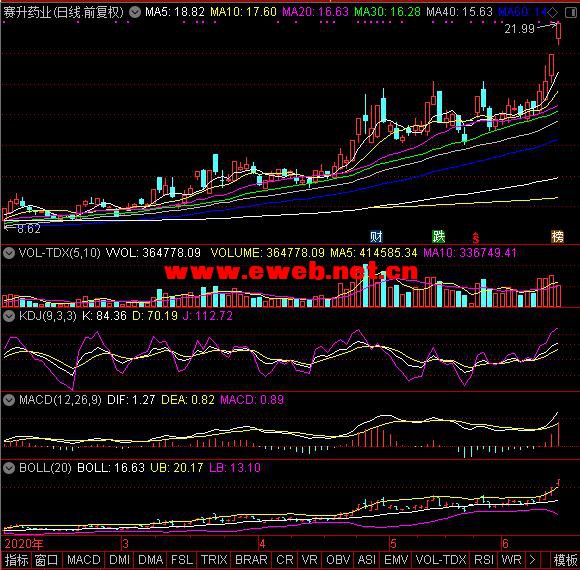
Task: Select the VOL-TDX indicator tab
Action: coord(441,560)
